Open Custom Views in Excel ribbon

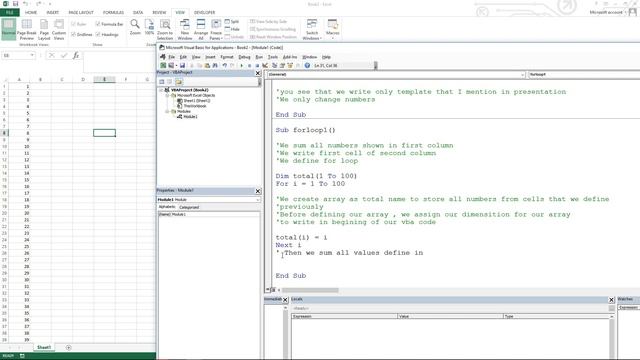[59, 29]
